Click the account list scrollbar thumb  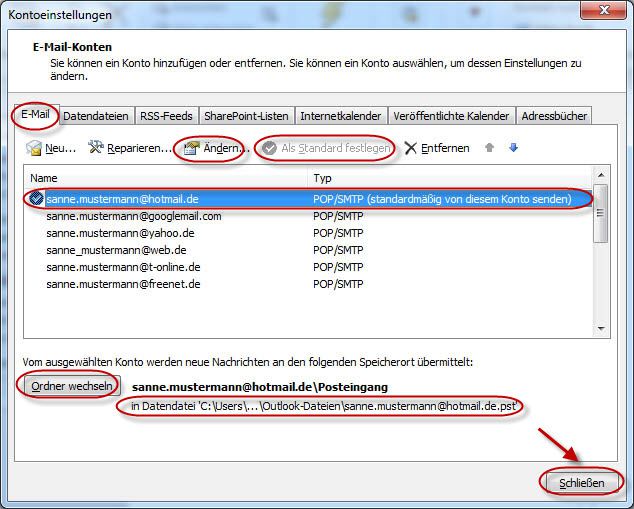coord(601,213)
